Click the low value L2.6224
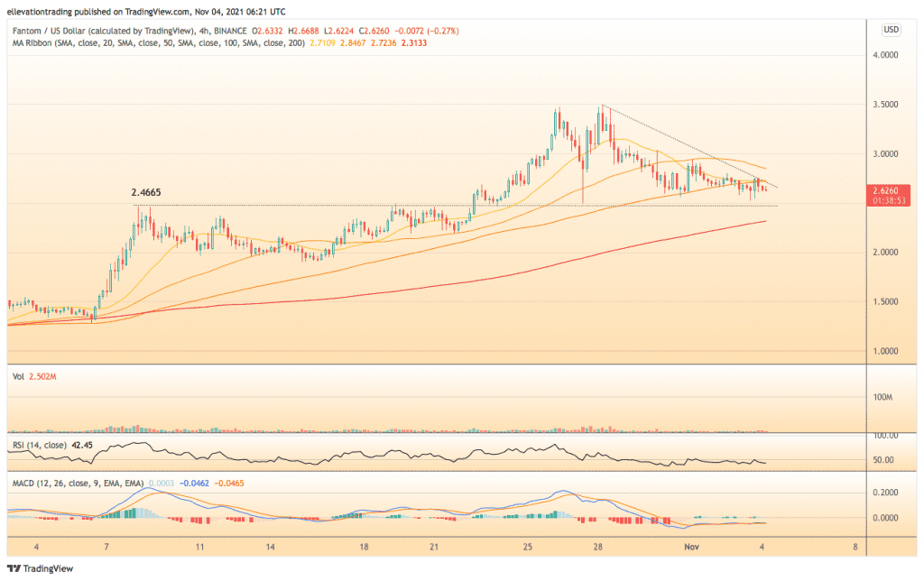 tap(339, 31)
